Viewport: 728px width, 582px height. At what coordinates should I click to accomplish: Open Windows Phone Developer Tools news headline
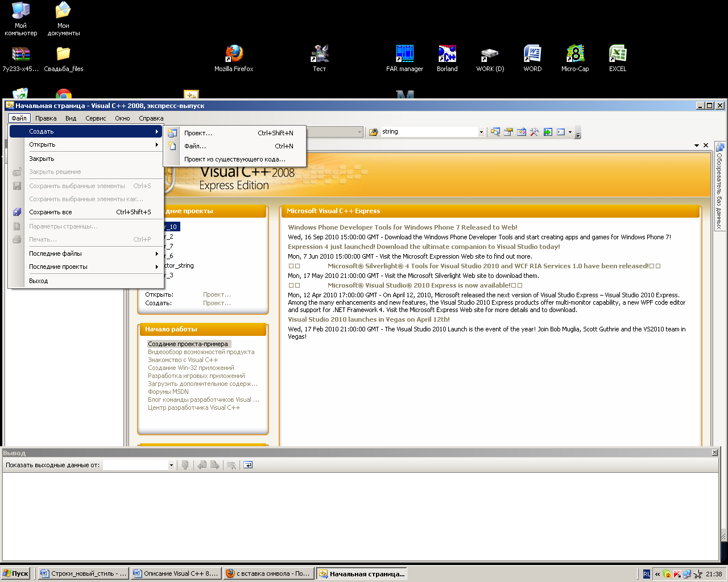(x=403, y=227)
